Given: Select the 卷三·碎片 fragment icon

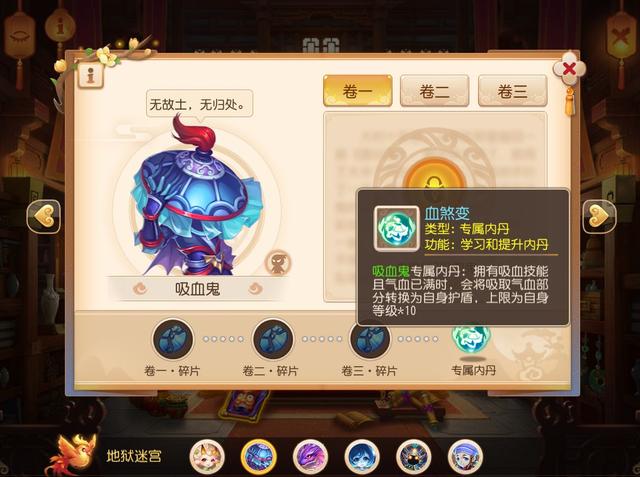Looking at the screenshot, I should pyautogui.click(x=370, y=339).
